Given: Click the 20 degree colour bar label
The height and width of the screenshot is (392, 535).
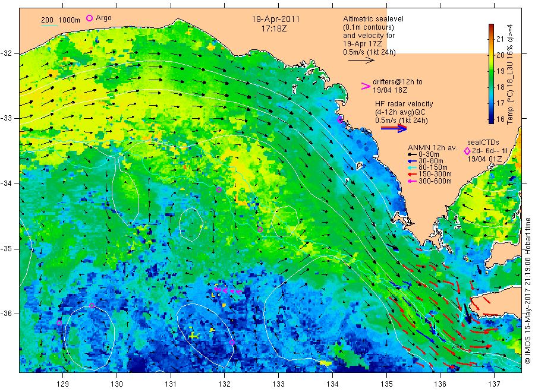Looking at the screenshot, I should [x=500, y=55].
